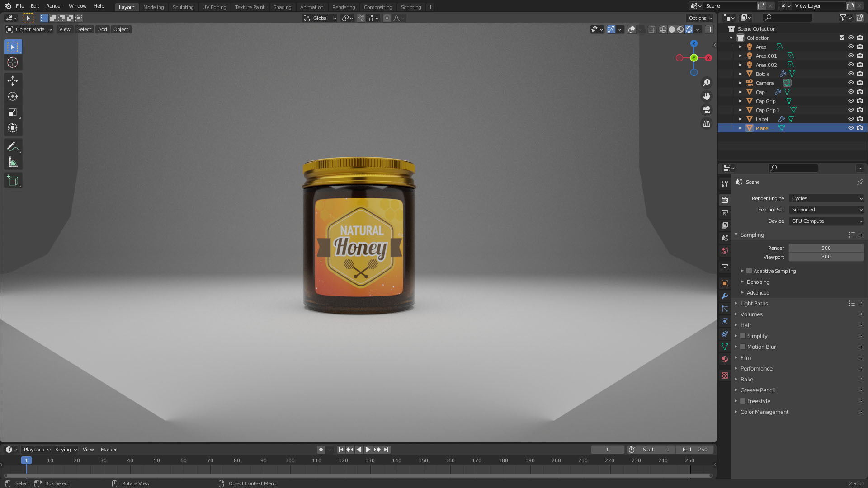868x488 pixels.
Task: Open the Output properties printer tab
Action: (725, 212)
